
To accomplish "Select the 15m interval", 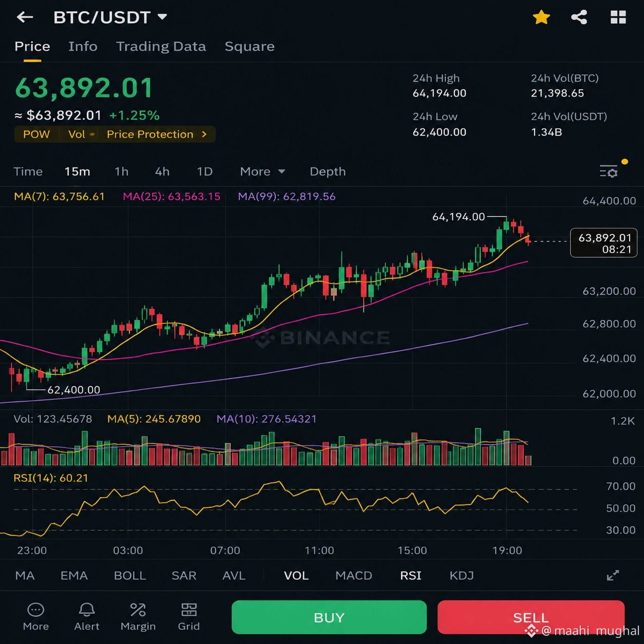I will point(78,172).
